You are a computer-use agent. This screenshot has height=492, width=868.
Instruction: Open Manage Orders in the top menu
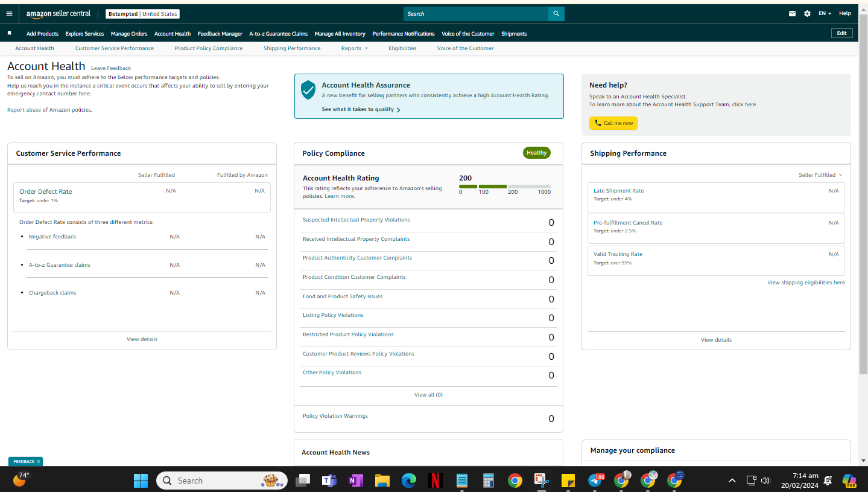pos(129,34)
